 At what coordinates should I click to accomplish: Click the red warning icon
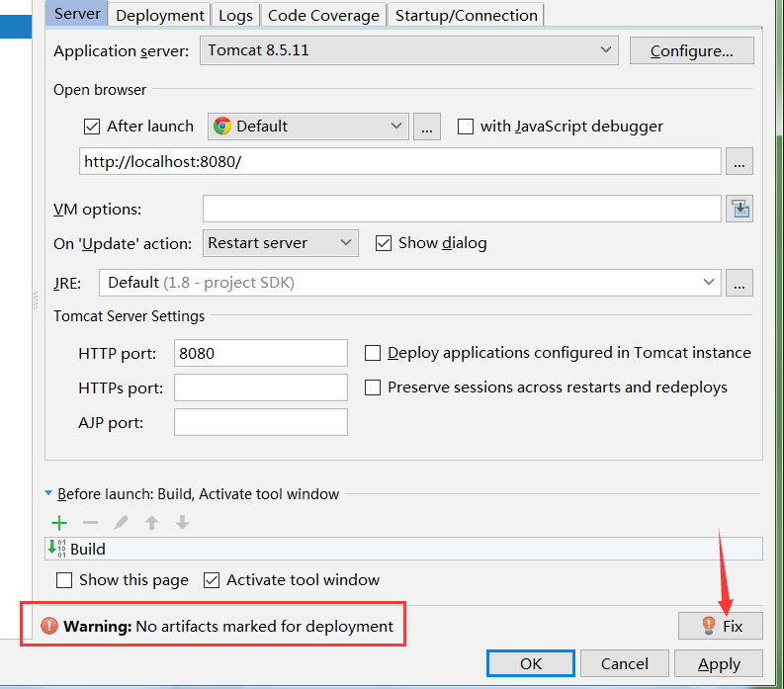49,626
